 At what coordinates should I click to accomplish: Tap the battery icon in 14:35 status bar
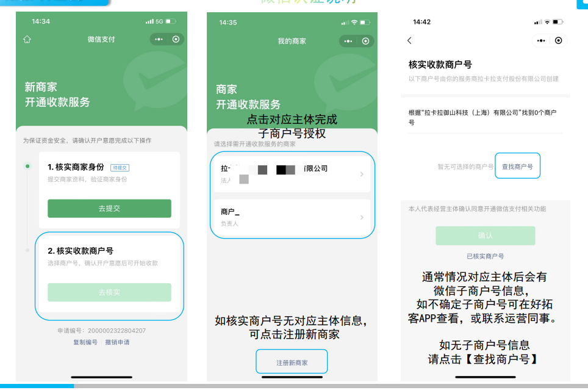(365, 23)
